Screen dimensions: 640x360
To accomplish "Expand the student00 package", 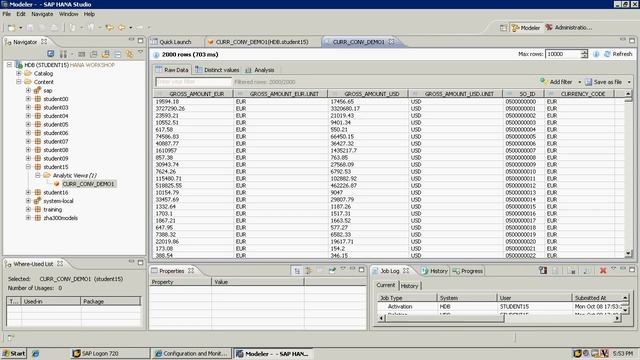I will coord(28,99).
